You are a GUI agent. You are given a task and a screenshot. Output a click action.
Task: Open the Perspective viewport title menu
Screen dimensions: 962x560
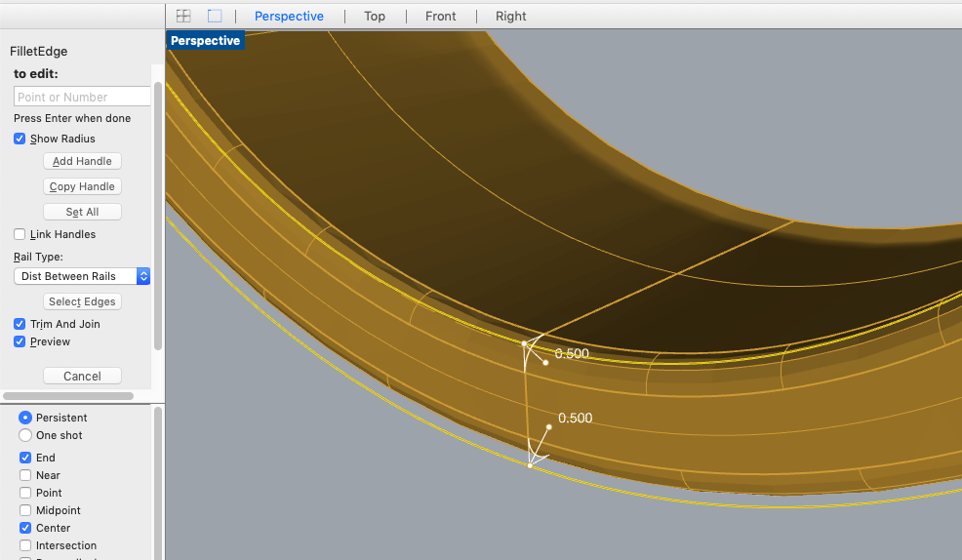[205, 41]
